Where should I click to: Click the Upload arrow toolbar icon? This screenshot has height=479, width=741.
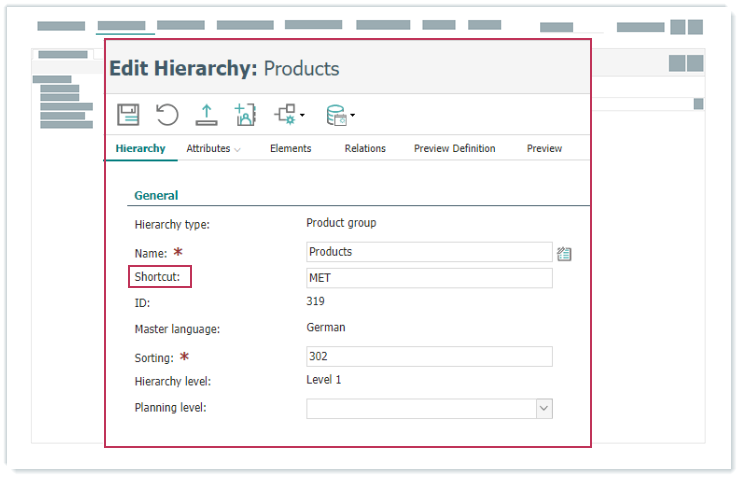click(x=206, y=114)
